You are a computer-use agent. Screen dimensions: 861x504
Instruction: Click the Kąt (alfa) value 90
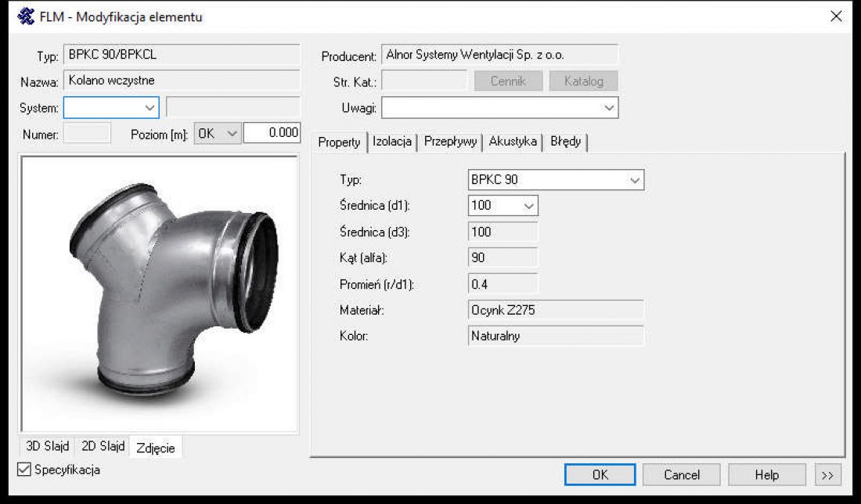point(503,258)
